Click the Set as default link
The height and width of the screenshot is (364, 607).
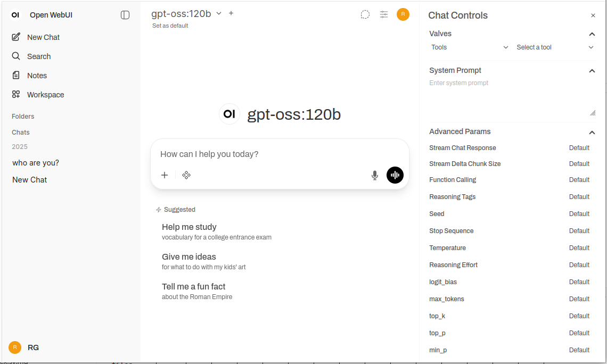pos(170,26)
